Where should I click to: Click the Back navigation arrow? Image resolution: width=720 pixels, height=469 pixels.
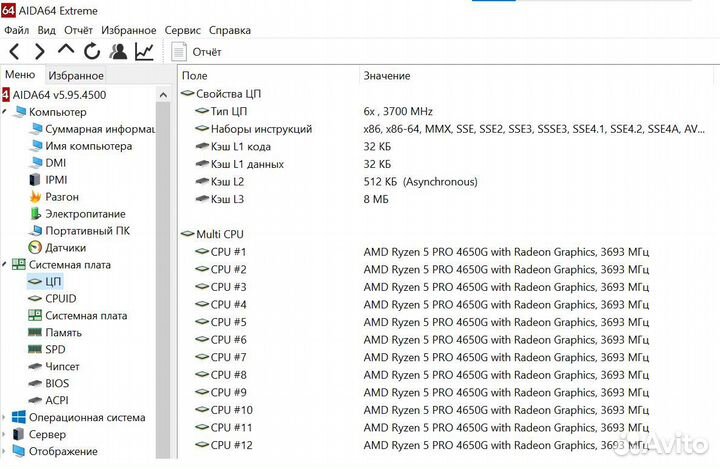click(x=14, y=51)
